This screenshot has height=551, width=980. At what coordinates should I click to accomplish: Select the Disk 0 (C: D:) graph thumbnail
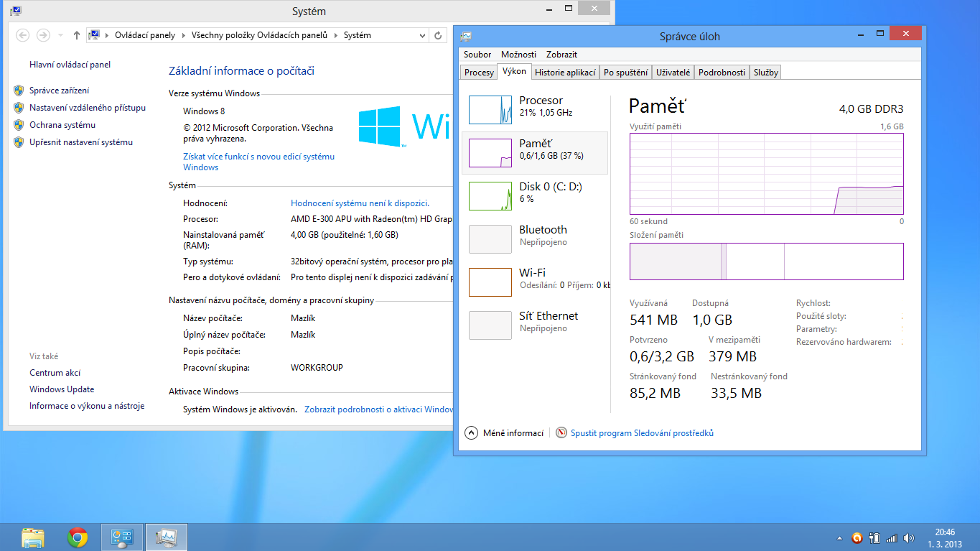click(x=490, y=196)
